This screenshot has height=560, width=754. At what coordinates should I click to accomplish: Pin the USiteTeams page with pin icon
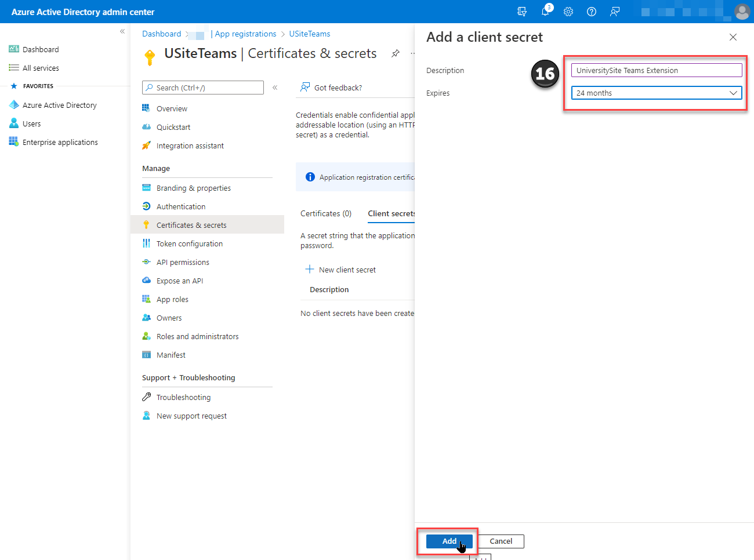click(396, 53)
